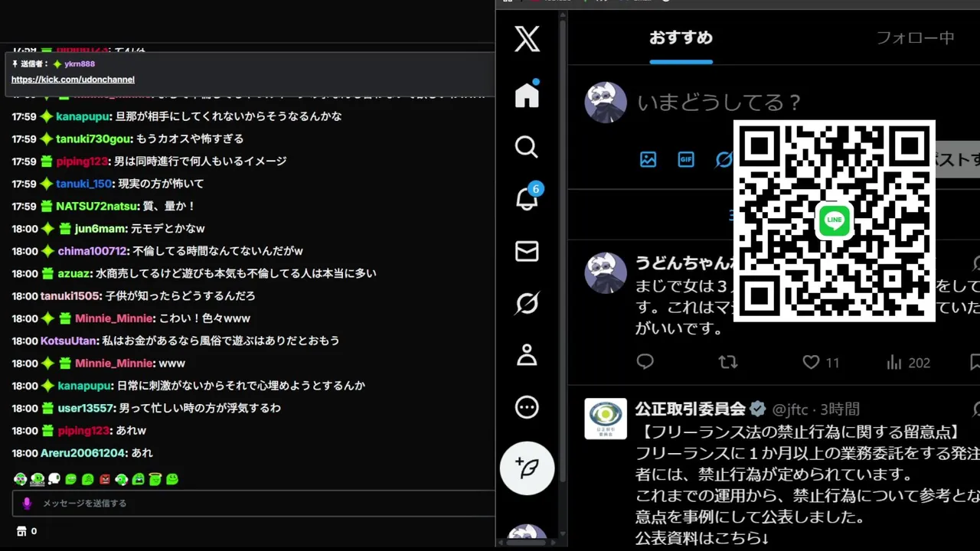
Task: Switch to the フォロー中 tab
Action: click(915, 37)
